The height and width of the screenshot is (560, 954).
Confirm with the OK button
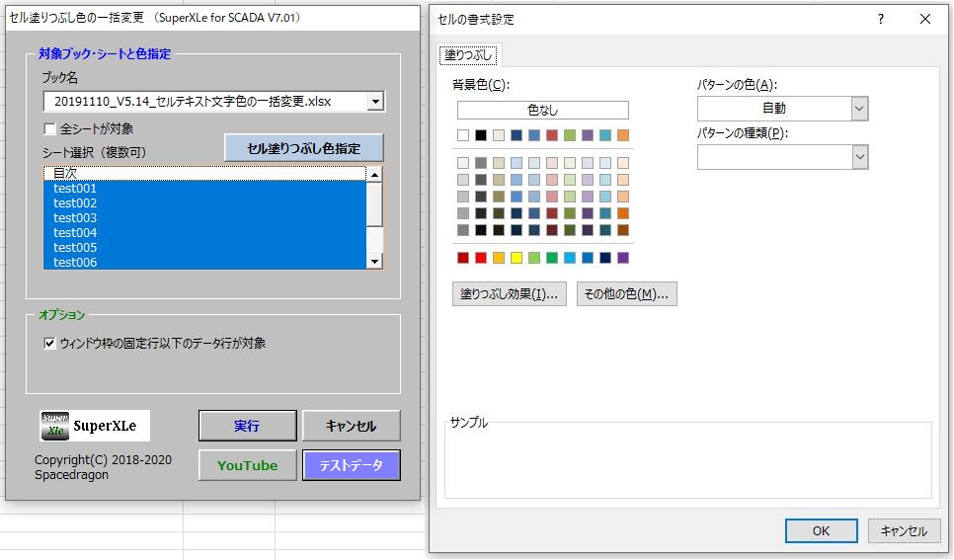pos(821,530)
